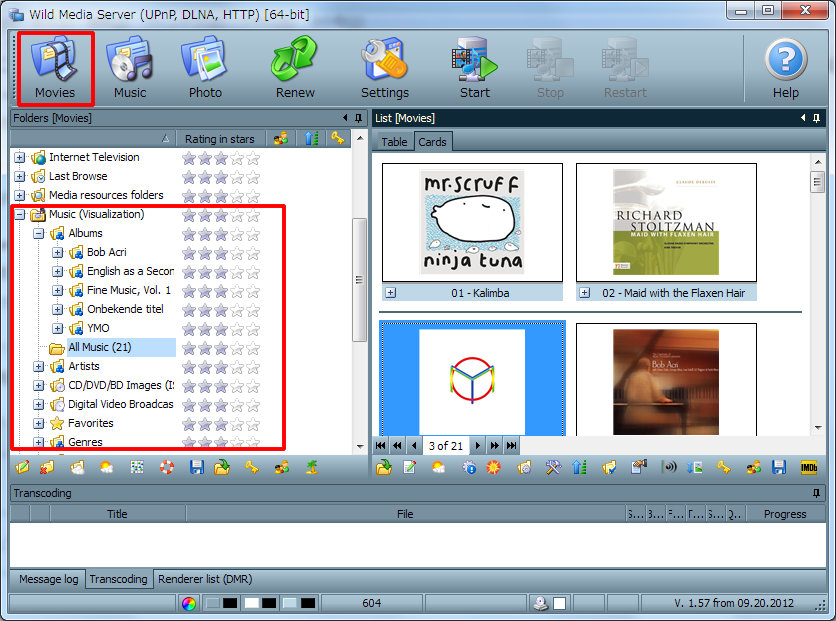Go to the last card record
The width and height of the screenshot is (836, 621).
pyautogui.click(x=511, y=446)
